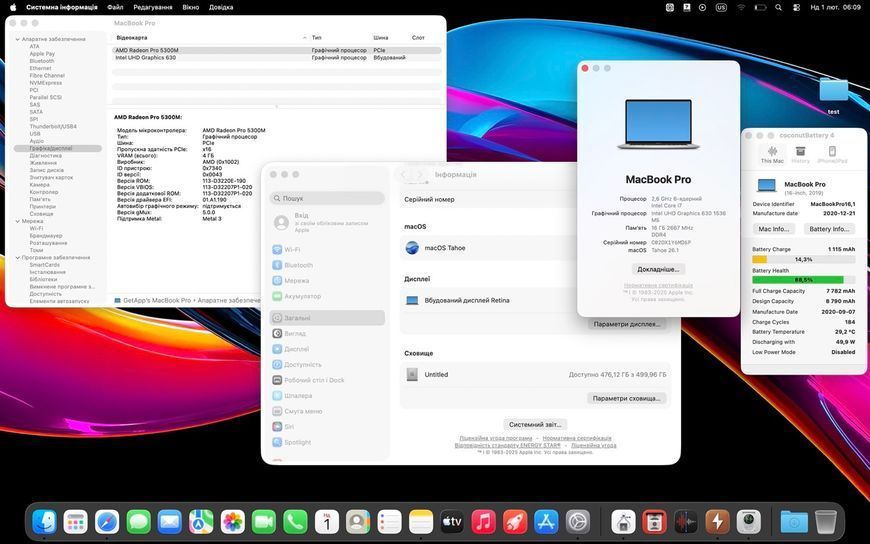Open Calendar icon in the Dock

[327, 522]
